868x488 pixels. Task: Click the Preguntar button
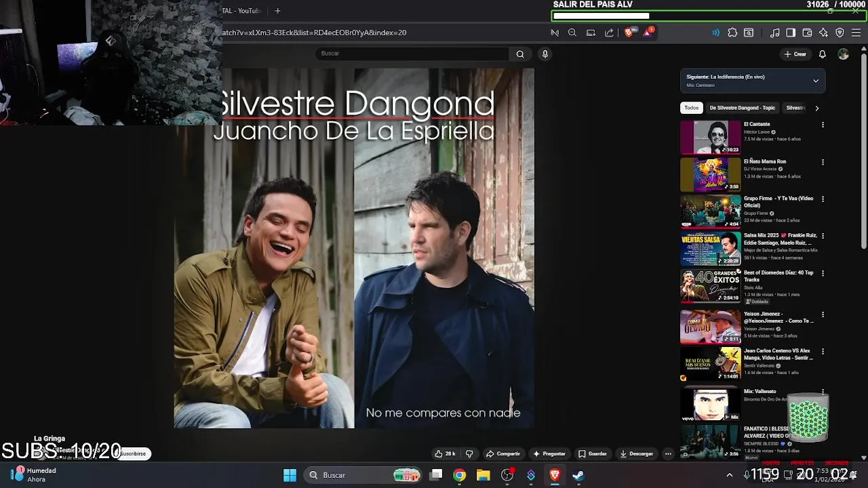pos(549,453)
